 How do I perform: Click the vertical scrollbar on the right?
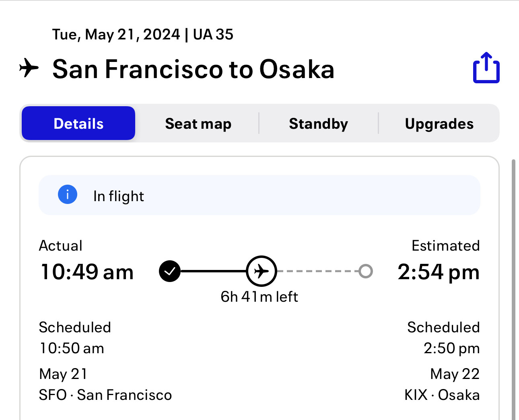513,282
